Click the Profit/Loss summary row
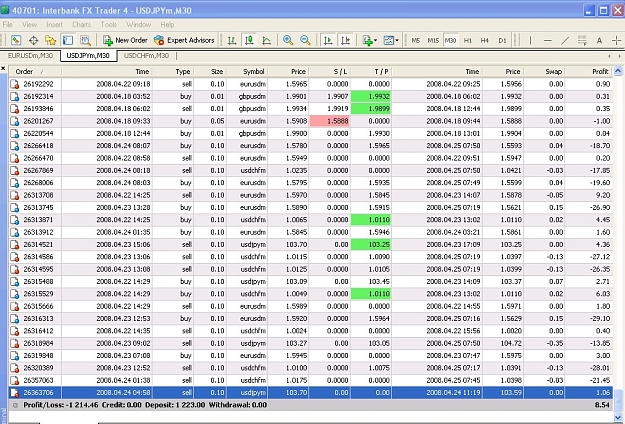The height and width of the screenshot is (424, 625). click(311, 405)
